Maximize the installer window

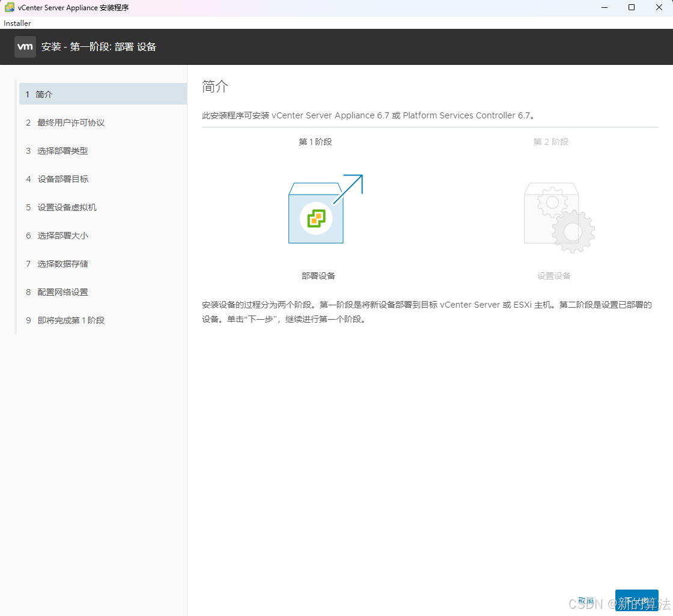[632, 7]
